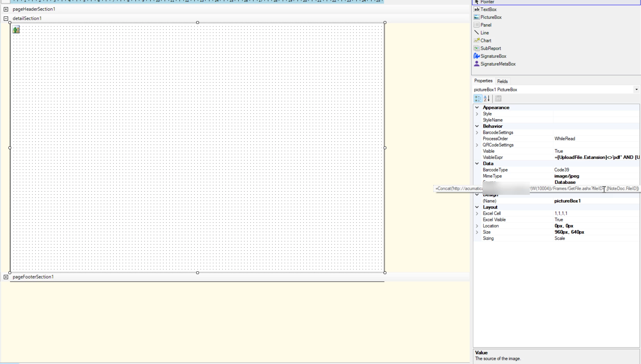Pick the Line tool

[x=484, y=33]
